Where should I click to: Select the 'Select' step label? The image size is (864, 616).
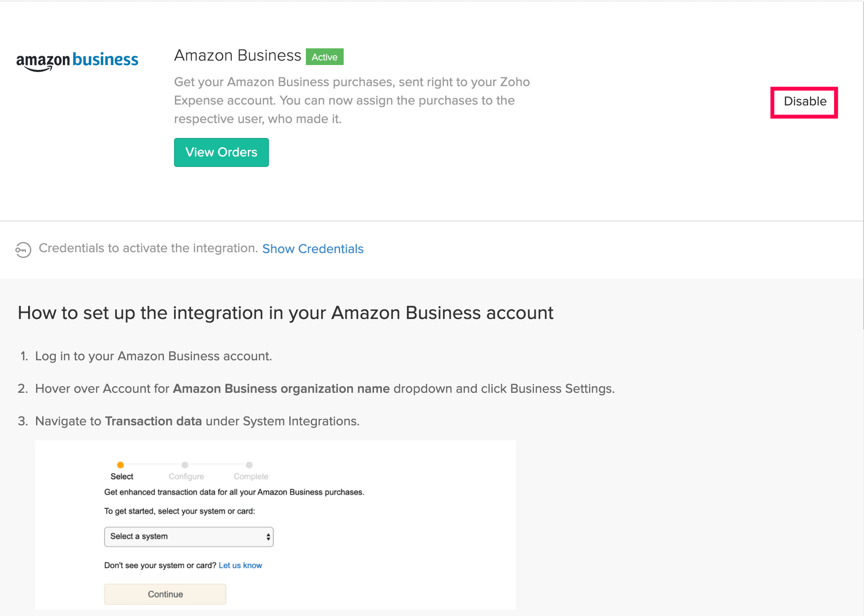122,477
